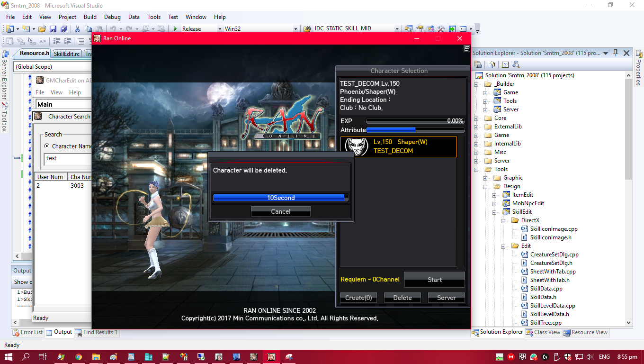Click the New Project toolbar icon

10,29
